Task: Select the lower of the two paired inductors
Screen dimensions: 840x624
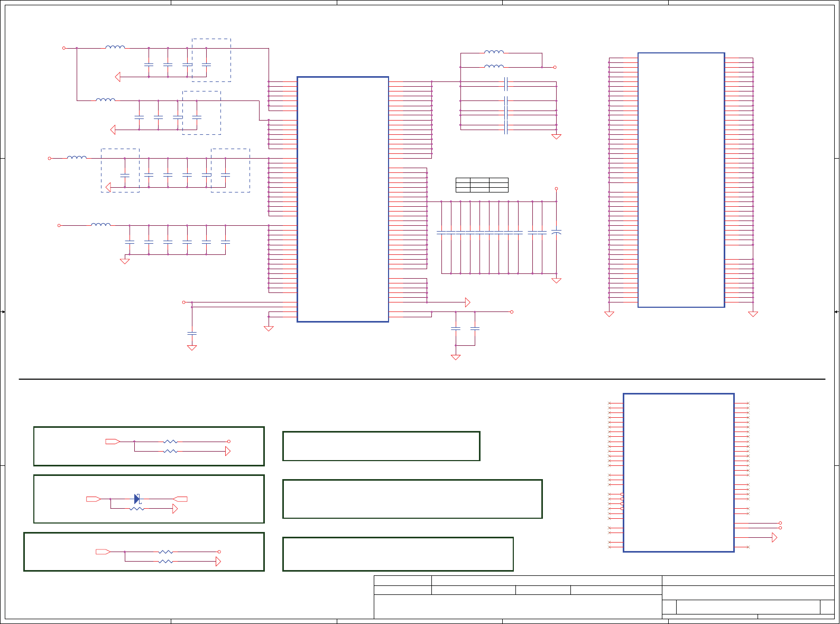Action: click(x=494, y=66)
